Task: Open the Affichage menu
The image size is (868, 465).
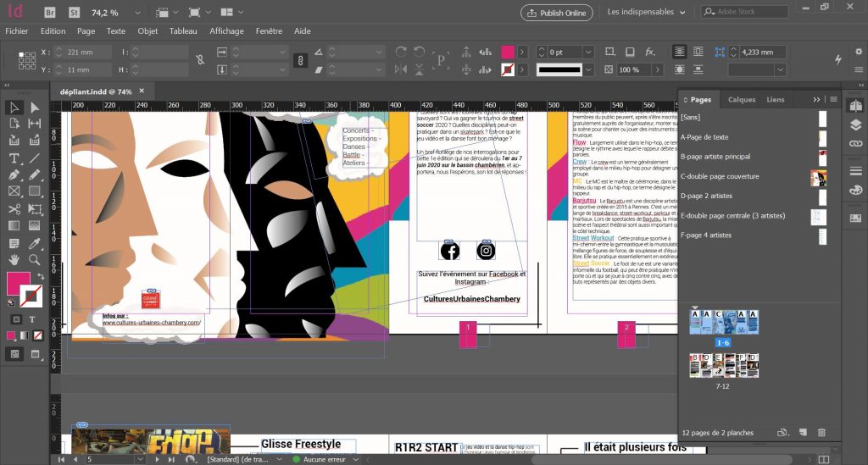Action: coord(226,31)
